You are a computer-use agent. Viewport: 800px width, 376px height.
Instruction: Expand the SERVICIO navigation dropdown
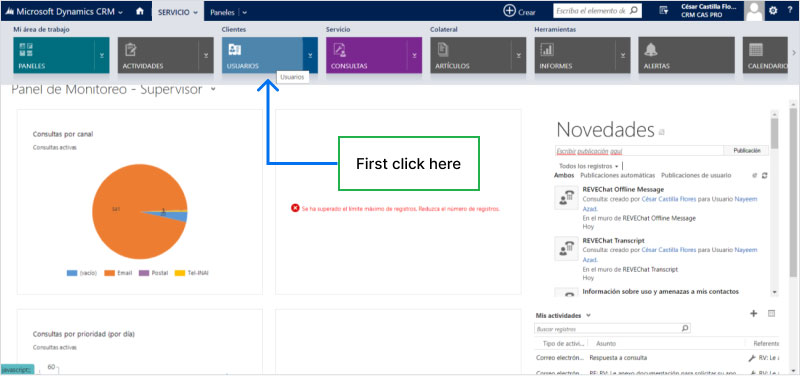pyautogui.click(x=178, y=12)
